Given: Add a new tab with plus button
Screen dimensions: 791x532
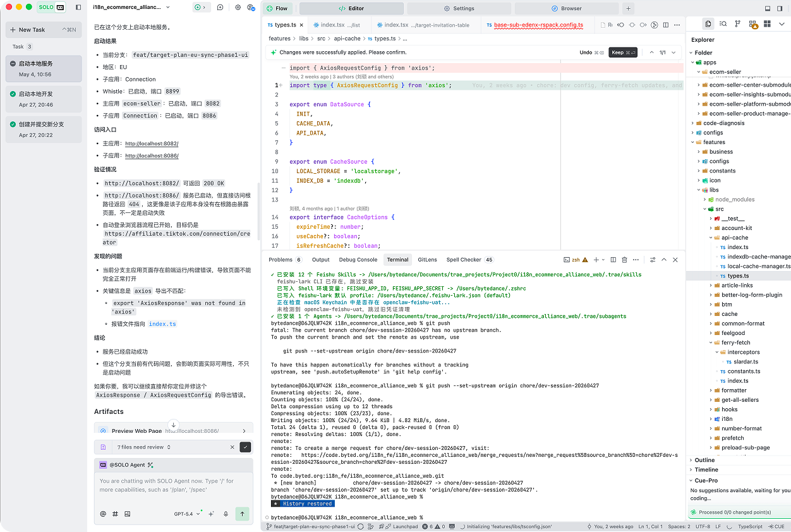Looking at the screenshot, I should point(628,9).
